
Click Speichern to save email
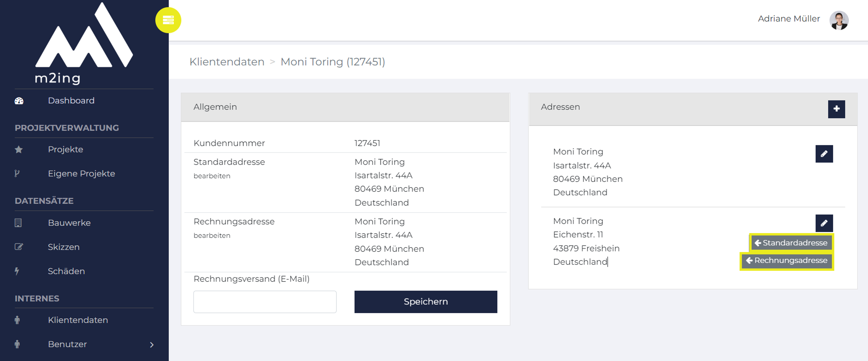pyautogui.click(x=426, y=302)
